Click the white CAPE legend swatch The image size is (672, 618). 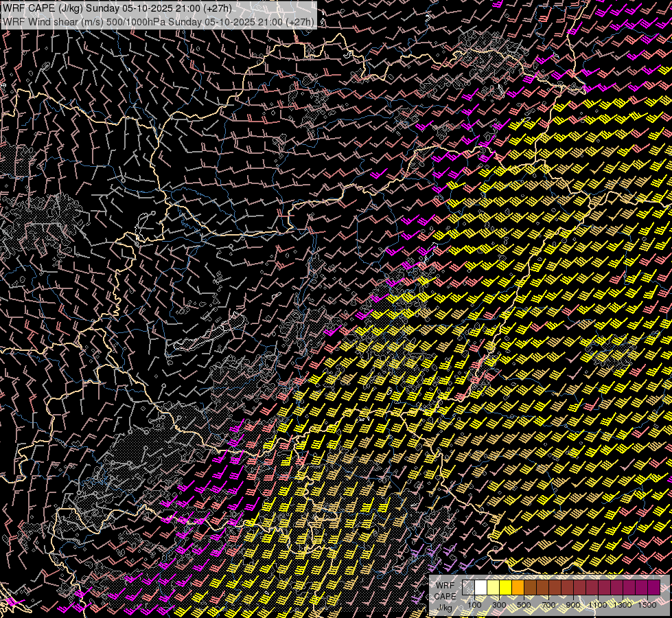(481, 587)
